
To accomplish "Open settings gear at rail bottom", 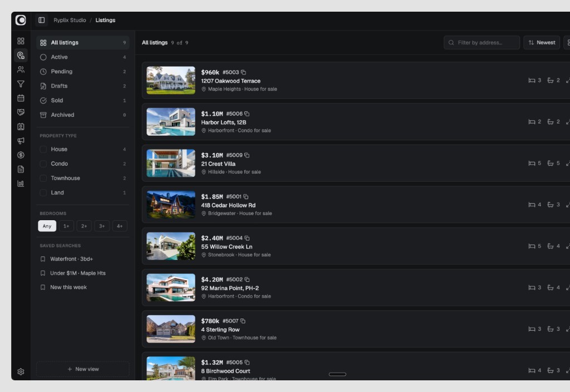I will click(x=21, y=371).
